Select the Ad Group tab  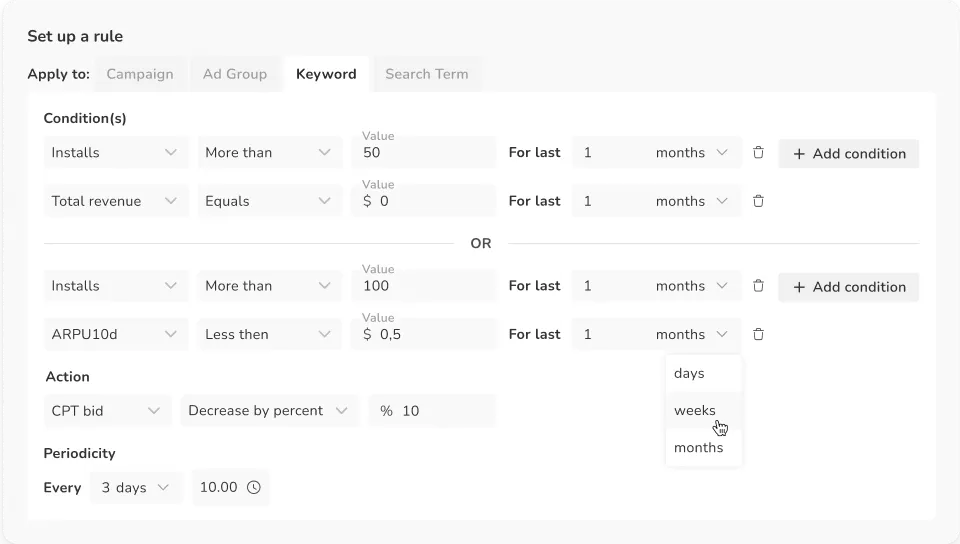235,74
